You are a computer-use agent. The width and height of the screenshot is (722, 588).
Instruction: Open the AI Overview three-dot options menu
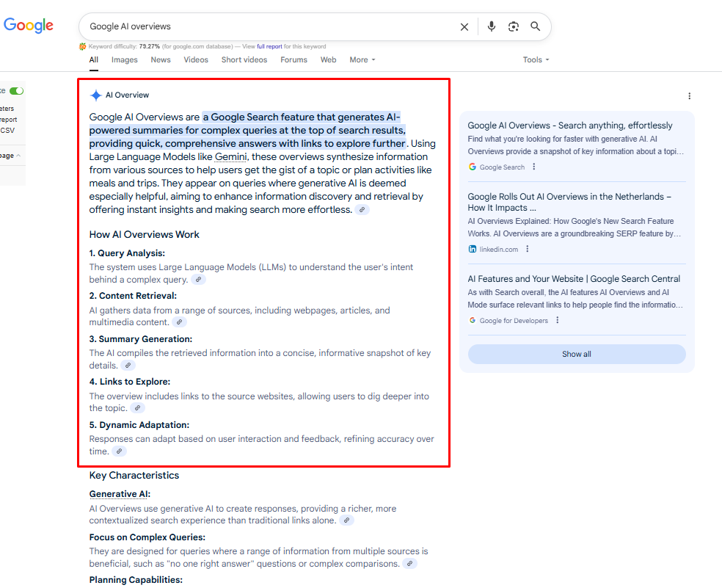pos(689,96)
